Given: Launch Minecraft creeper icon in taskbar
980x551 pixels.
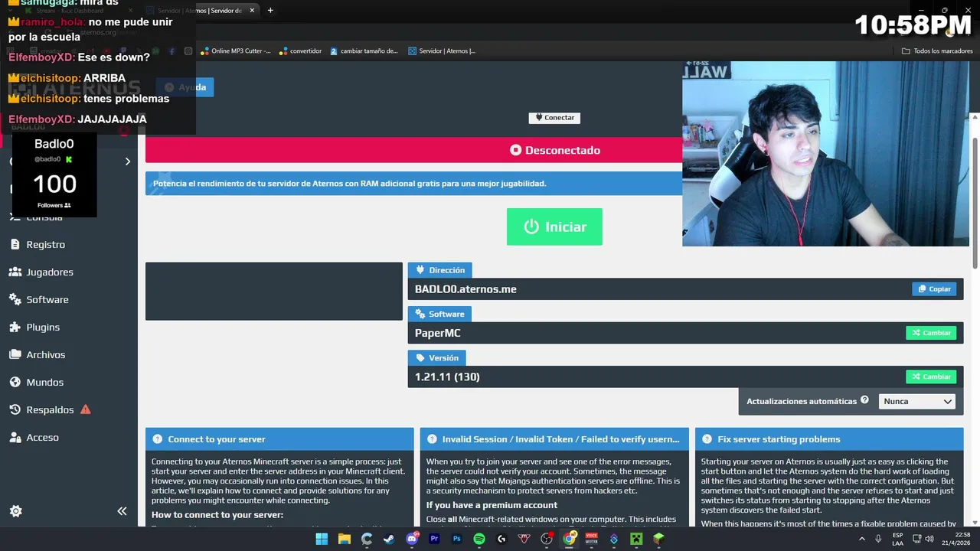Looking at the screenshot, I should coord(636,539).
